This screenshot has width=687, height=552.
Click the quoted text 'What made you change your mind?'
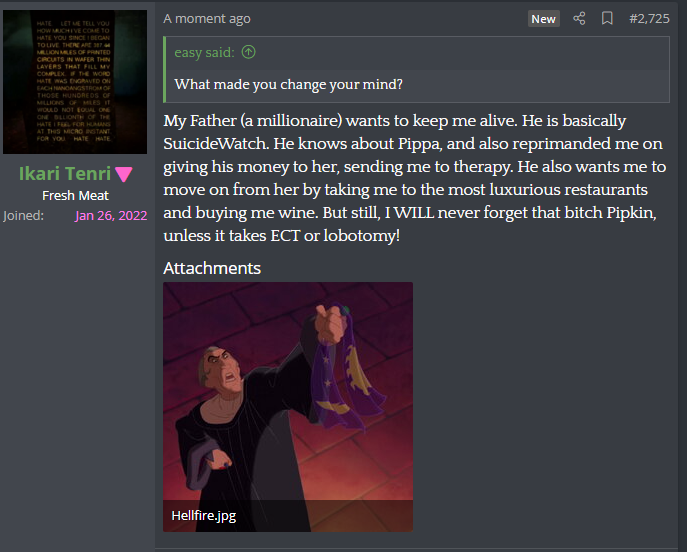pyautogui.click(x=288, y=84)
